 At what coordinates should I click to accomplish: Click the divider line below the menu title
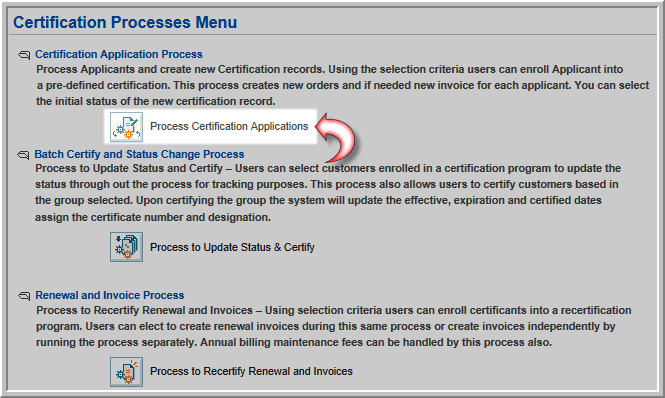[x=333, y=35]
